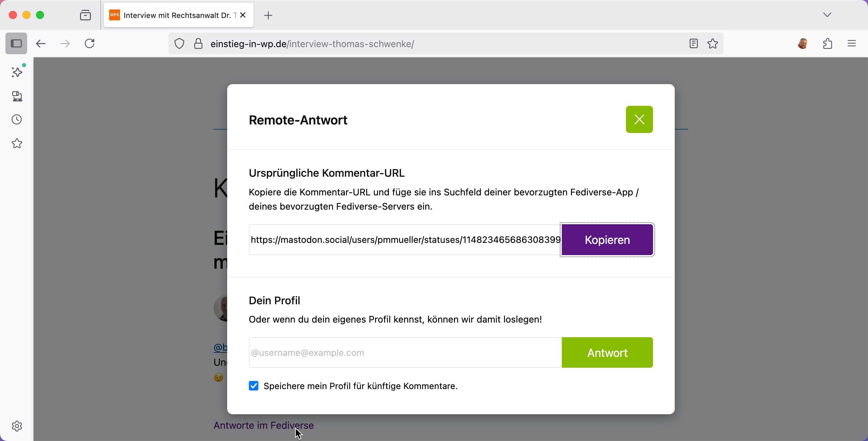Screen dimensions: 868x441
Task: Toggle reader view icon in address bar
Action: pos(694,44)
